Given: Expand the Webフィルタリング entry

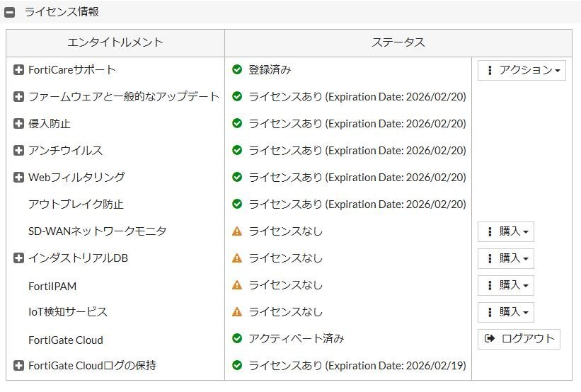Looking at the screenshot, I should click(x=18, y=178).
